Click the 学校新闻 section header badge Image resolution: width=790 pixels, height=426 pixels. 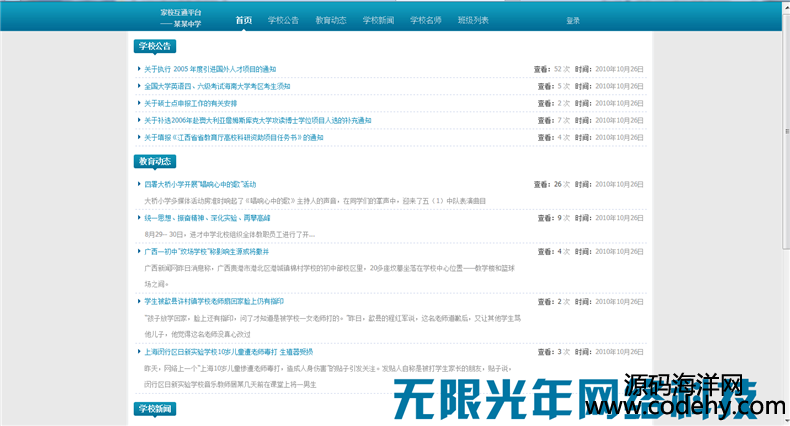point(155,409)
